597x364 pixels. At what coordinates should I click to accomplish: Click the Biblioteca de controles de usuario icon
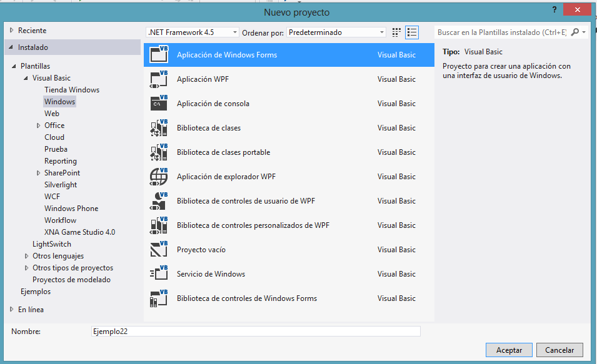tap(159, 201)
